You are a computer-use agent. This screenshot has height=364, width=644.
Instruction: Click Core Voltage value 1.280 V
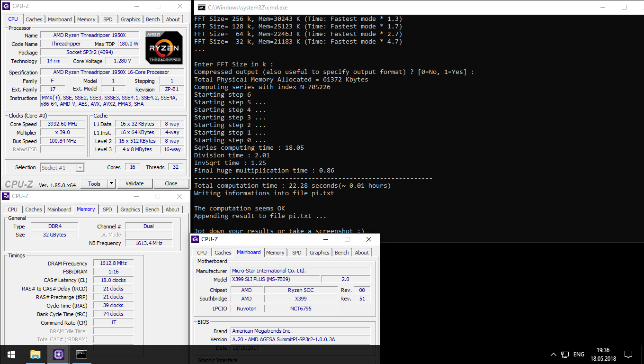[x=122, y=61]
